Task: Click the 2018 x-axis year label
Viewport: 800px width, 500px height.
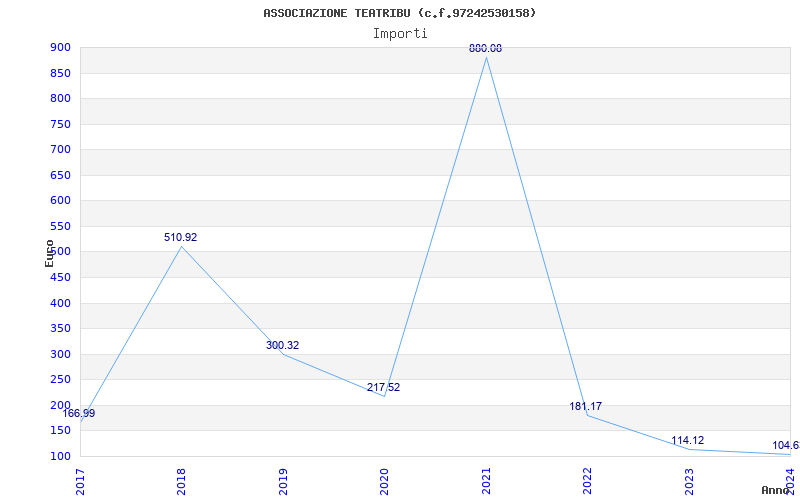Action: click(182, 482)
